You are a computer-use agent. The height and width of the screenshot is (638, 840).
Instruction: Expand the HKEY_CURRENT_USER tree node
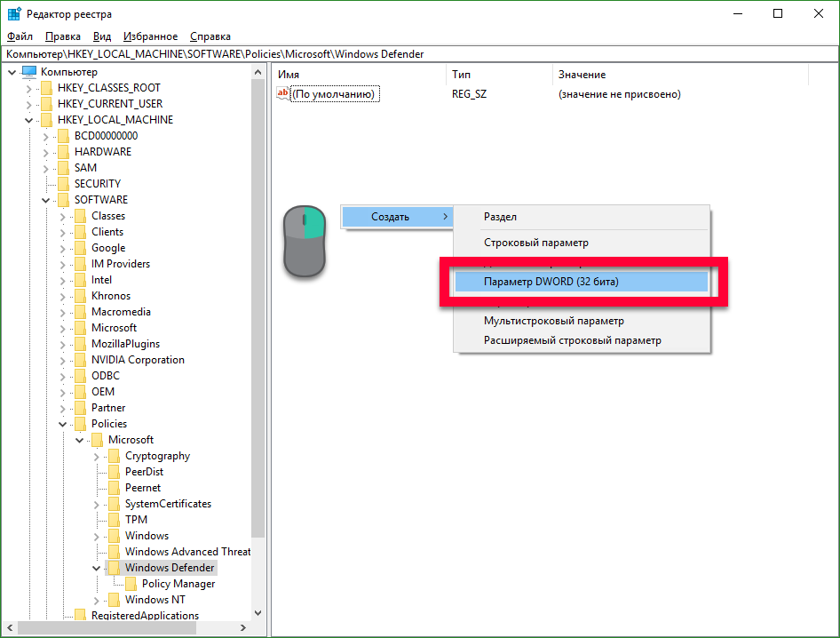tap(29, 104)
